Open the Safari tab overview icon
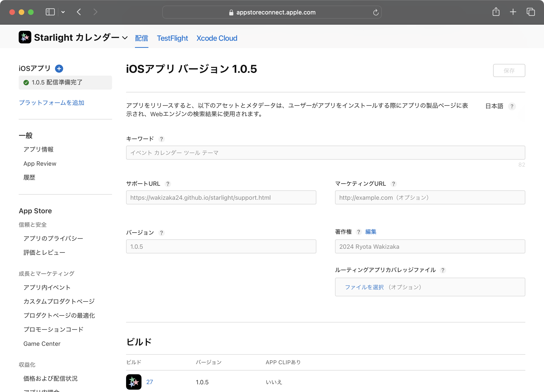Screen dimensions: 544x392 530,12
